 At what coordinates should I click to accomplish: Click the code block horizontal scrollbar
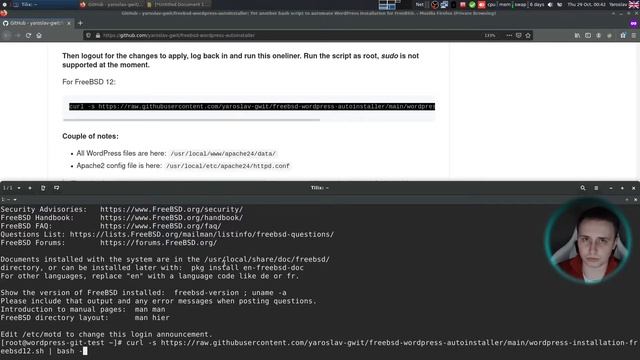pyautogui.click(x=191, y=120)
